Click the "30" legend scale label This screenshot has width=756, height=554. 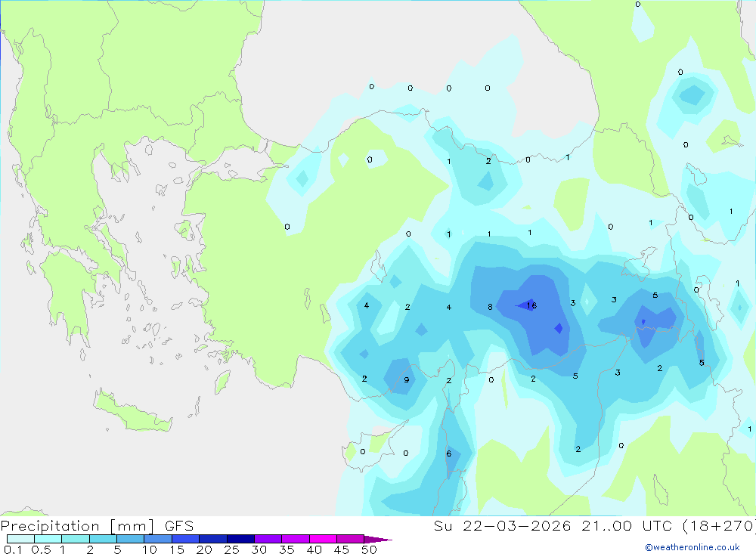(x=259, y=549)
